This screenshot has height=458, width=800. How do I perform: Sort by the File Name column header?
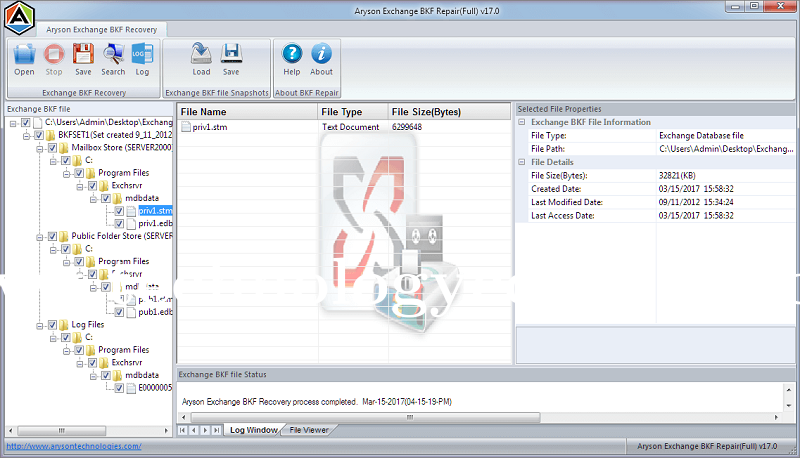247,112
